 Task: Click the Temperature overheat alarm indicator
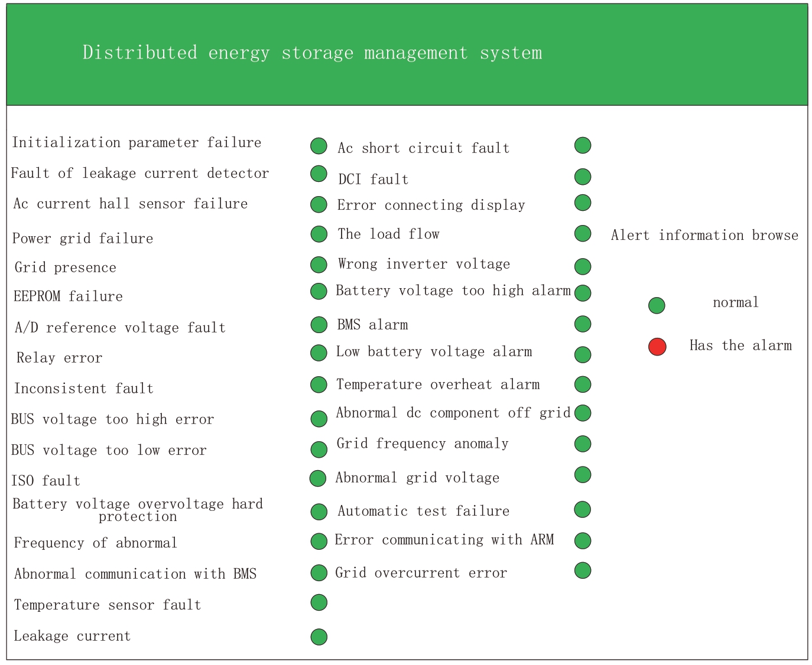click(583, 384)
